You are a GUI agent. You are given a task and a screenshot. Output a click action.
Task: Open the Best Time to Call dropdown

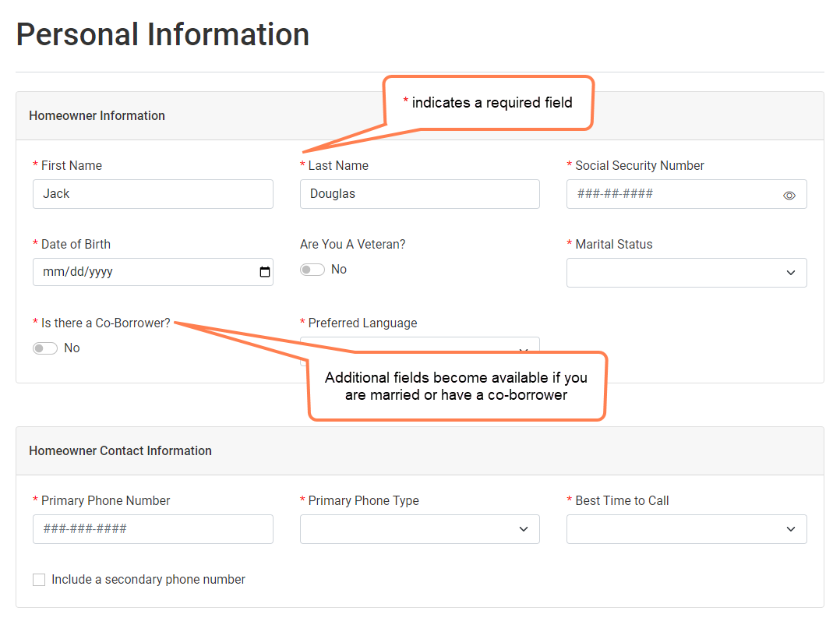coord(686,529)
